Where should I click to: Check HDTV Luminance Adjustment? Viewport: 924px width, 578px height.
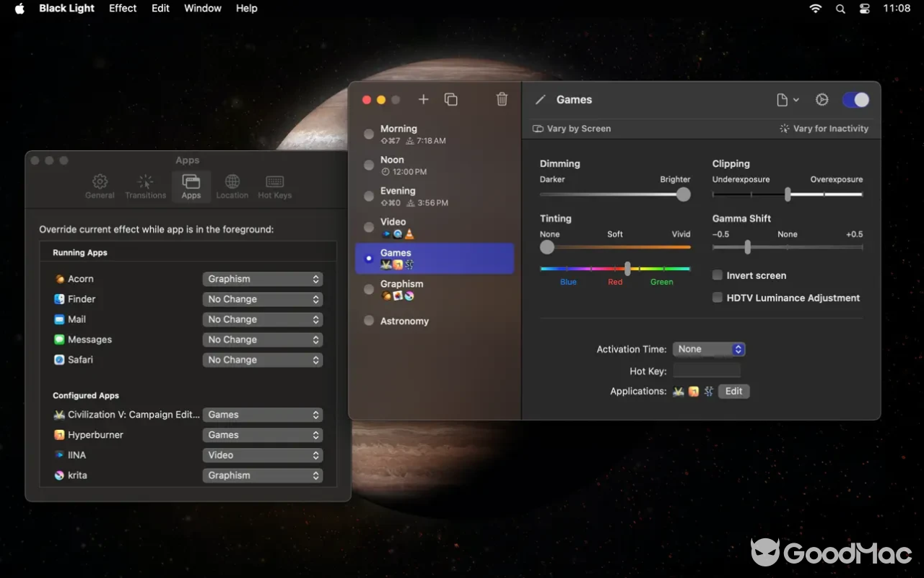point(717,297)
